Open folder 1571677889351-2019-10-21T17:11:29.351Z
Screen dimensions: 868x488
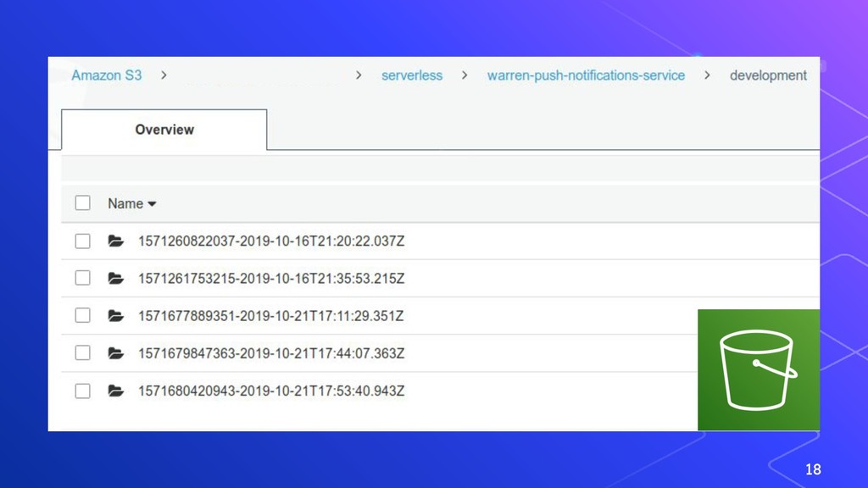[271, 316]
